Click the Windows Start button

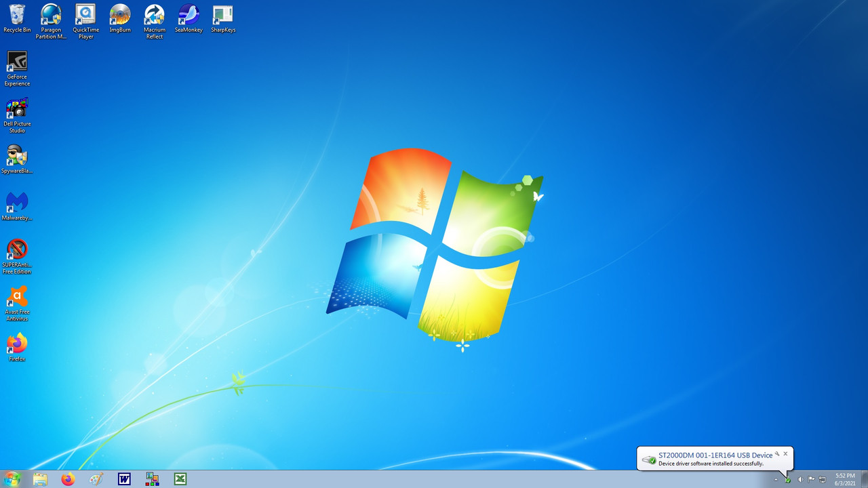pos(12,479)
